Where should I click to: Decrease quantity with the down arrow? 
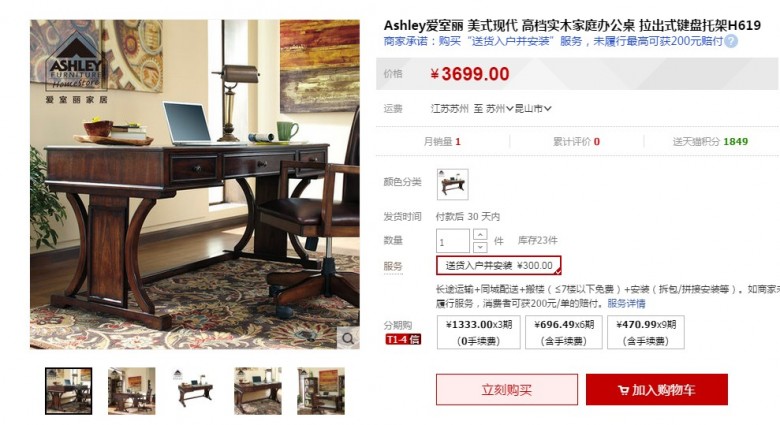(x=480, y=247)
